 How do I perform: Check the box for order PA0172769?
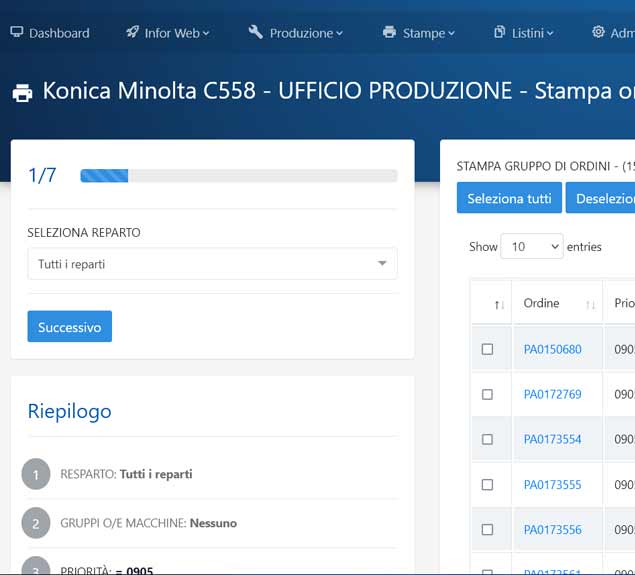487,394
